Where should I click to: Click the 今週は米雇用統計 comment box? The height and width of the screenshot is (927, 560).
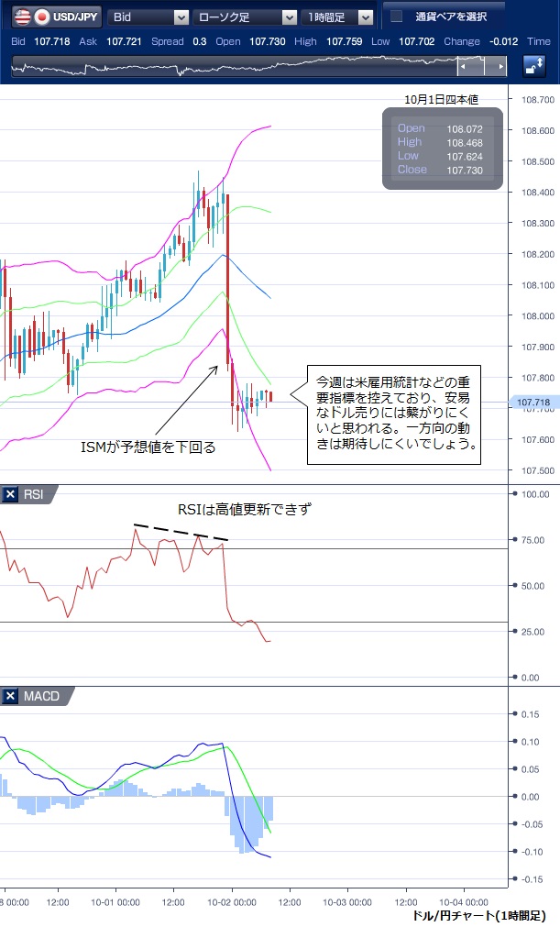point(393,413)
